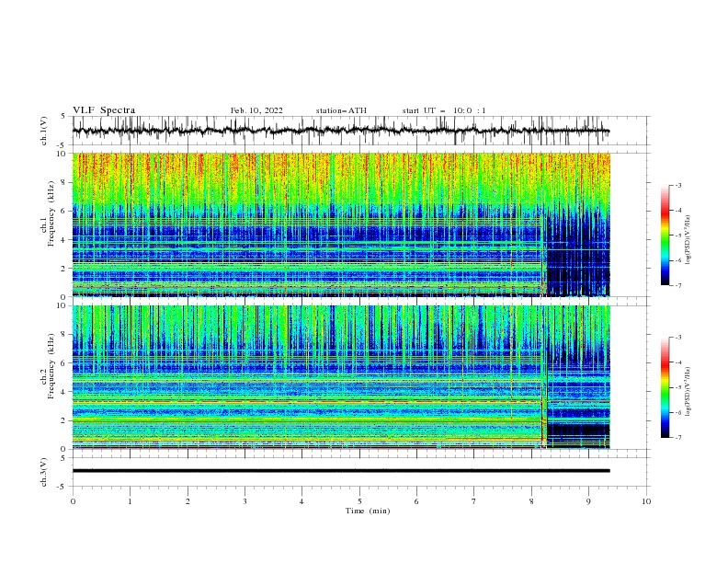Image resolution: width=728 pixels, height=563 pixels.
Task: Click the time axis tick label "0"
Action: (x=73, y=501)
